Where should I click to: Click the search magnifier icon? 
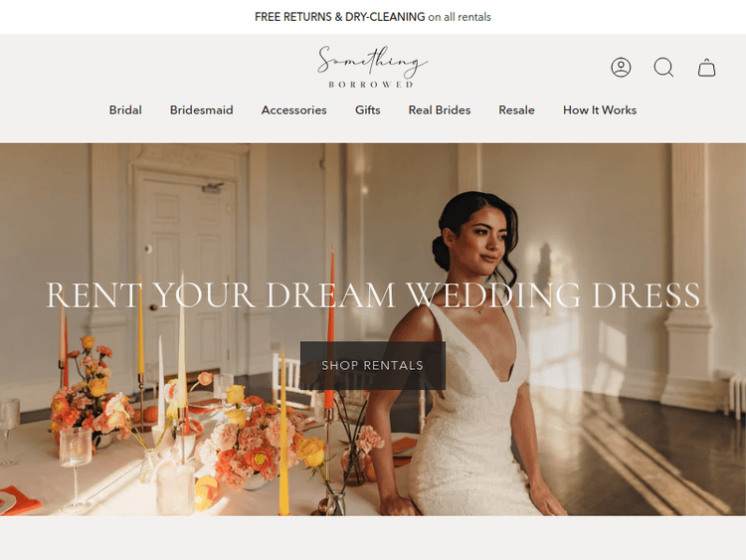click(x=663, y=68)
